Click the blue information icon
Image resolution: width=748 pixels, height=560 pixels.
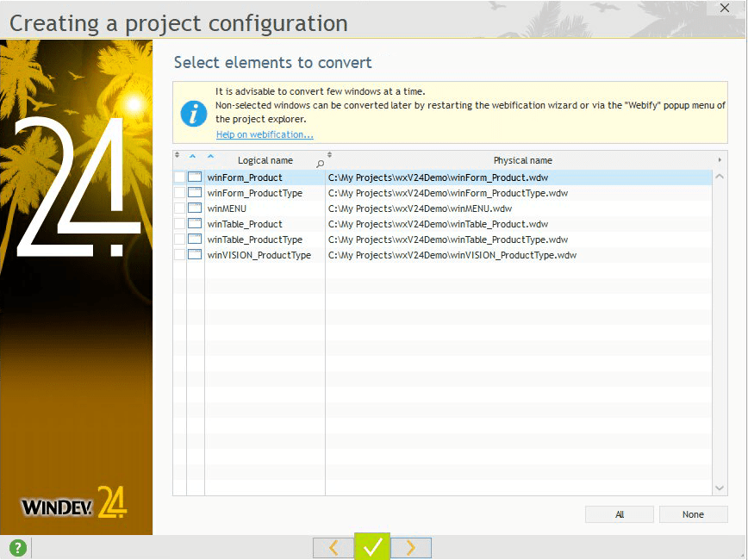(x=194, y=113)
